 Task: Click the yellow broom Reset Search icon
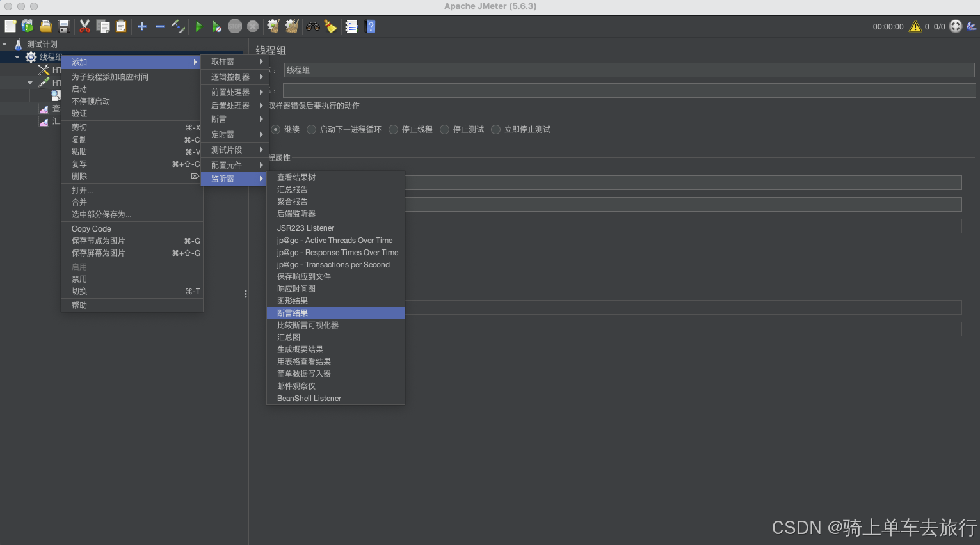330,26
